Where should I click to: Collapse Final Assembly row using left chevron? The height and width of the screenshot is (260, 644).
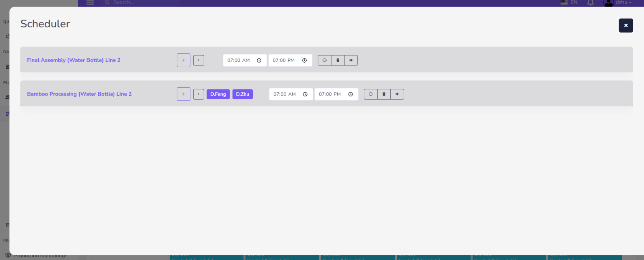[198, 60]
